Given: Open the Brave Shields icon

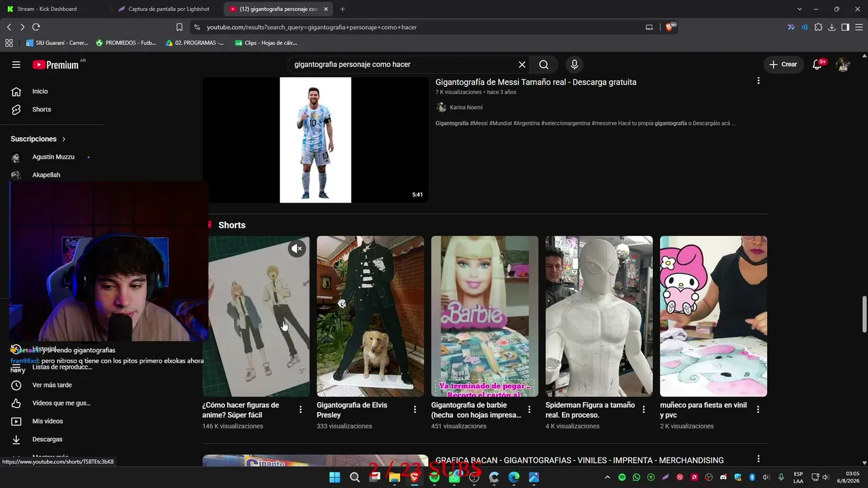Looking at the screenshot, I should point(671,27).
